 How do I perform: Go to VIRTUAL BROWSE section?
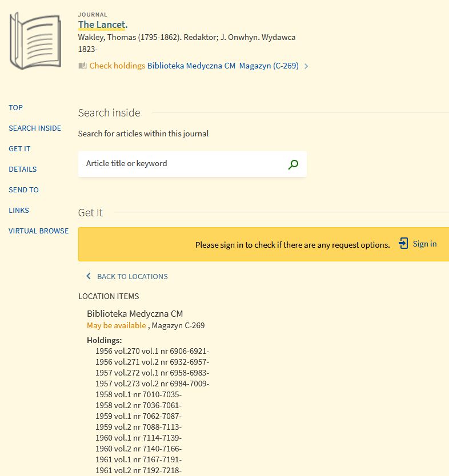point(39,231)
